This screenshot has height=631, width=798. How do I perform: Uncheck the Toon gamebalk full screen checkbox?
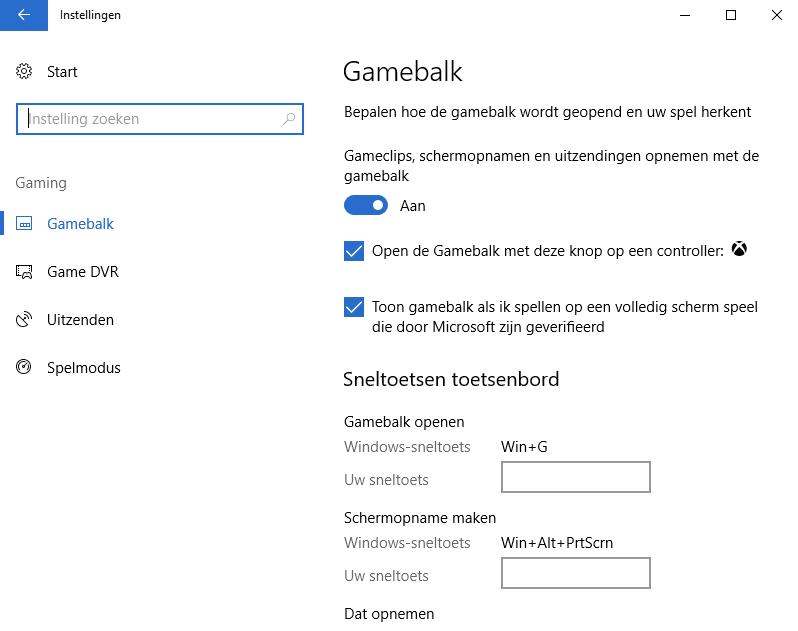pos(354,307)
